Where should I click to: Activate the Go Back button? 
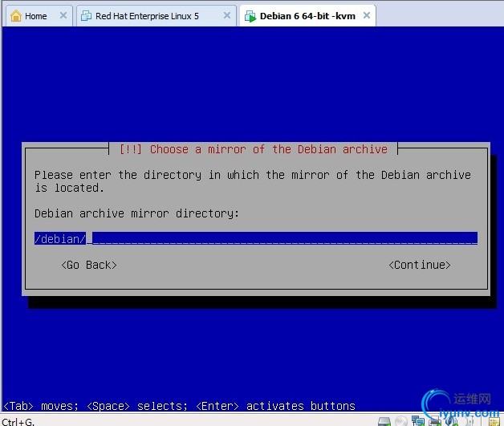coord(89,265)
